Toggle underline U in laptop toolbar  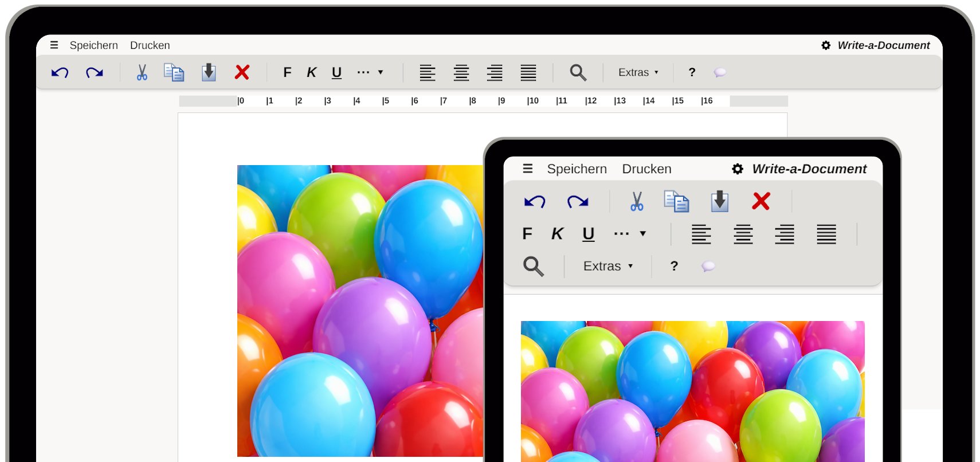(337, 73)
